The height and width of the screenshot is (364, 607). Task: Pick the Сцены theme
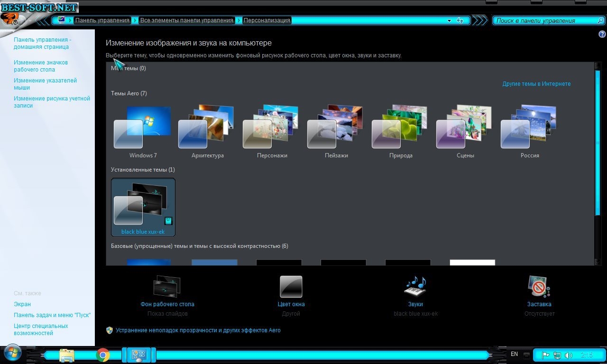(x=465, y=131)
